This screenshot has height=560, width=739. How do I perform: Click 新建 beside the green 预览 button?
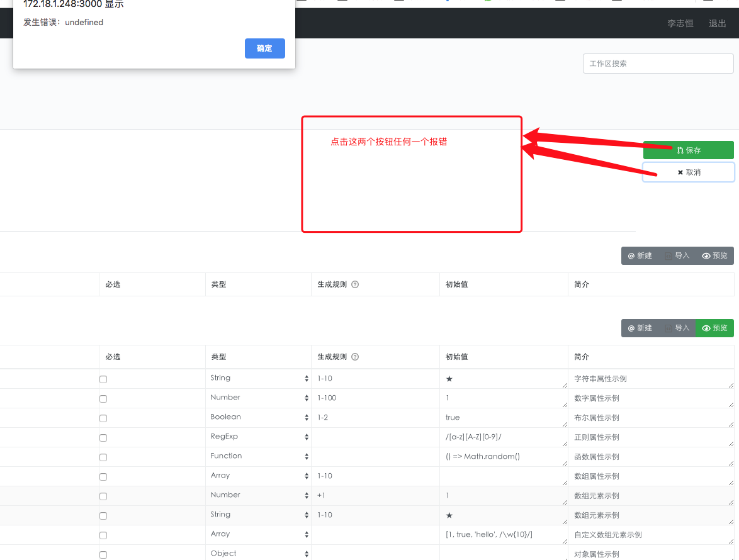coord(640,328)
